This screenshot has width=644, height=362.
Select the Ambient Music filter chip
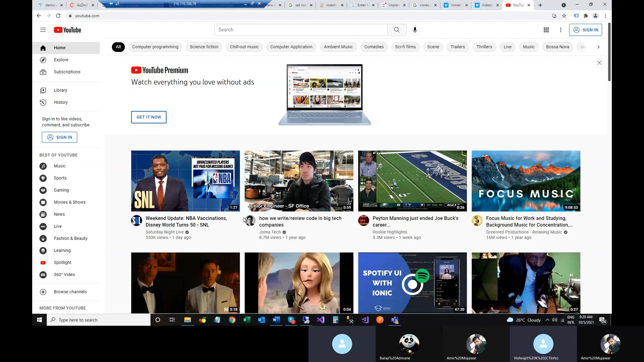[338, 47]
